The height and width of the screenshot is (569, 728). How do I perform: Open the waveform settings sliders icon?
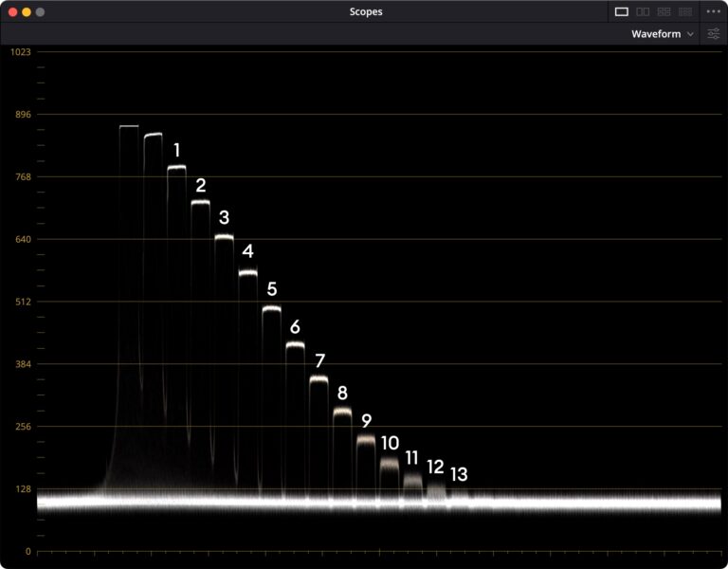click(713, 34)
